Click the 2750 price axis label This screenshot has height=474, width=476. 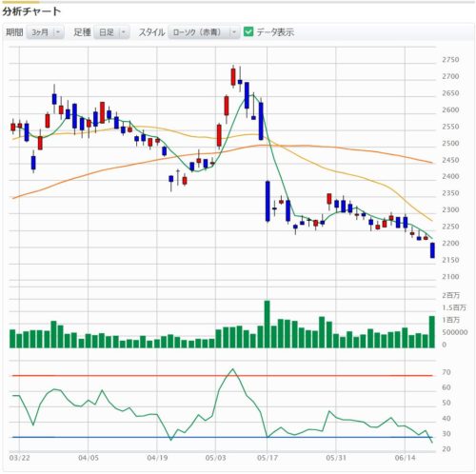[x=450, y=60]
